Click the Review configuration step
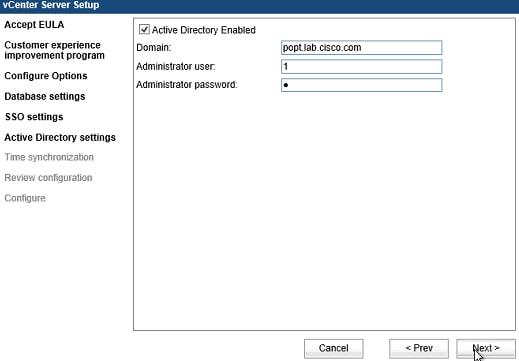Screen dimensions: 519x361 tap(48, 178)
